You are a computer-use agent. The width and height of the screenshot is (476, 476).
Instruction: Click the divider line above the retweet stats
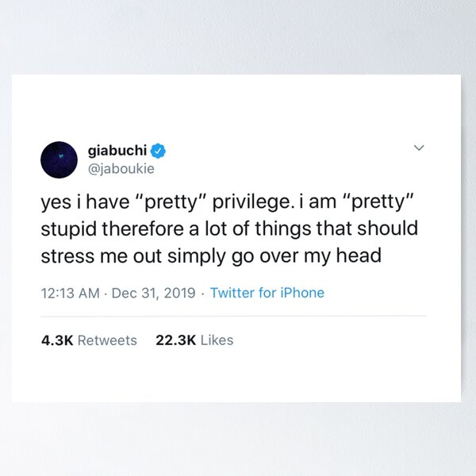(x=233, y=316)
